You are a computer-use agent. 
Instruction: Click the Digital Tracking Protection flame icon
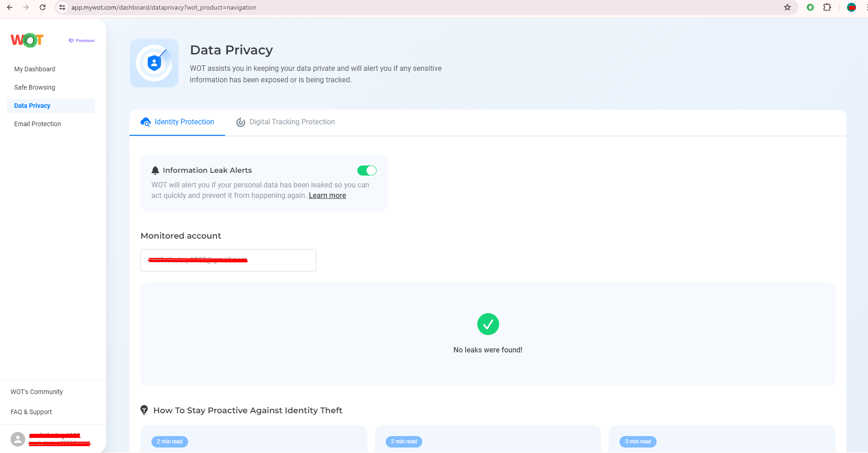241,122
